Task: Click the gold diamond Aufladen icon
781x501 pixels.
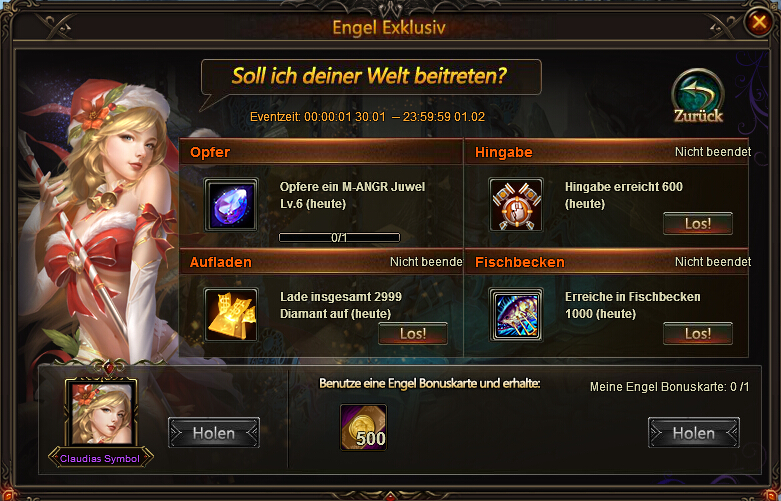Action: pyautogui.click(x=231, y=315)
